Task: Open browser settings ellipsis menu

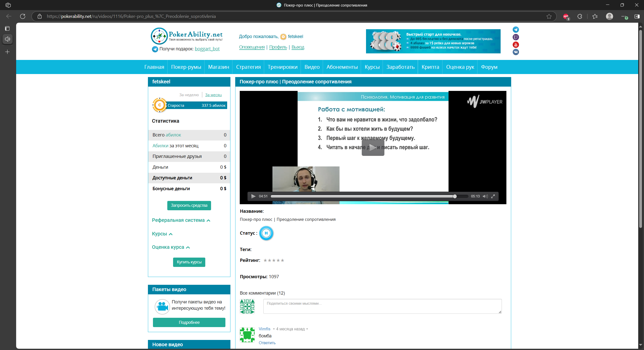Action: (624, 16)
